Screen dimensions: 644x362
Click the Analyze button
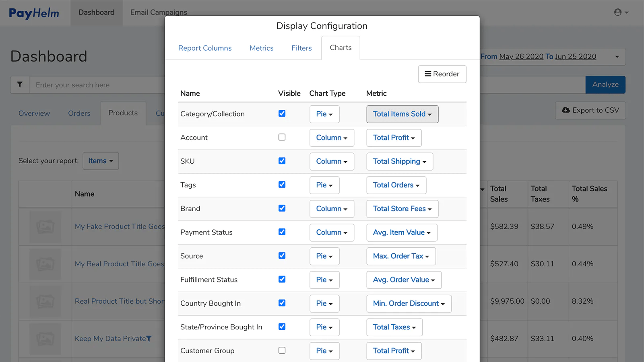(x=605, y=85)
